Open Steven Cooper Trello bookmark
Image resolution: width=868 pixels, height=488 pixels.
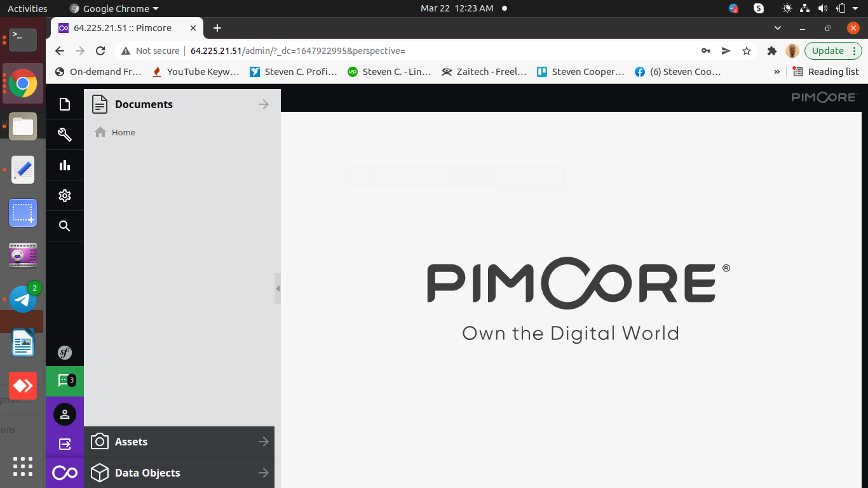click(x=581, y=72)
